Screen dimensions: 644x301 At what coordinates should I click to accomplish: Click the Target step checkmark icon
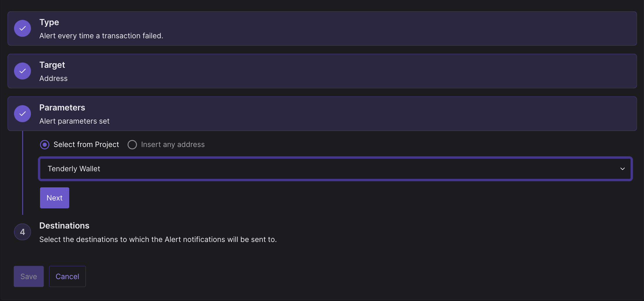pos(22,71)
